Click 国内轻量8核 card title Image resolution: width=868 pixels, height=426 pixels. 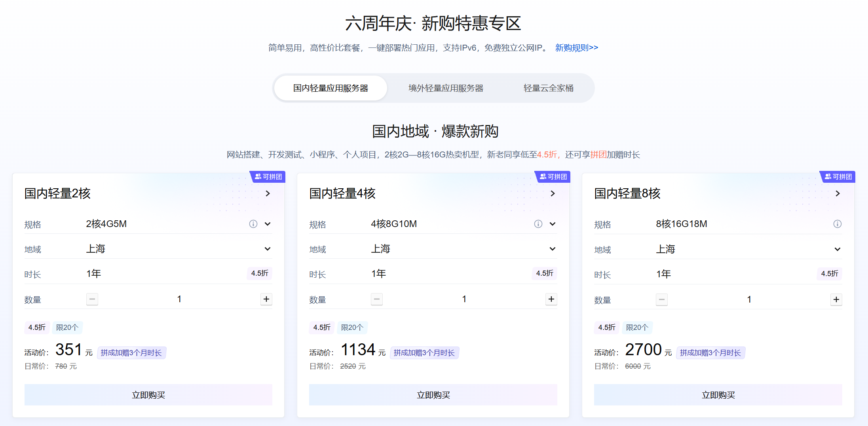627,193
